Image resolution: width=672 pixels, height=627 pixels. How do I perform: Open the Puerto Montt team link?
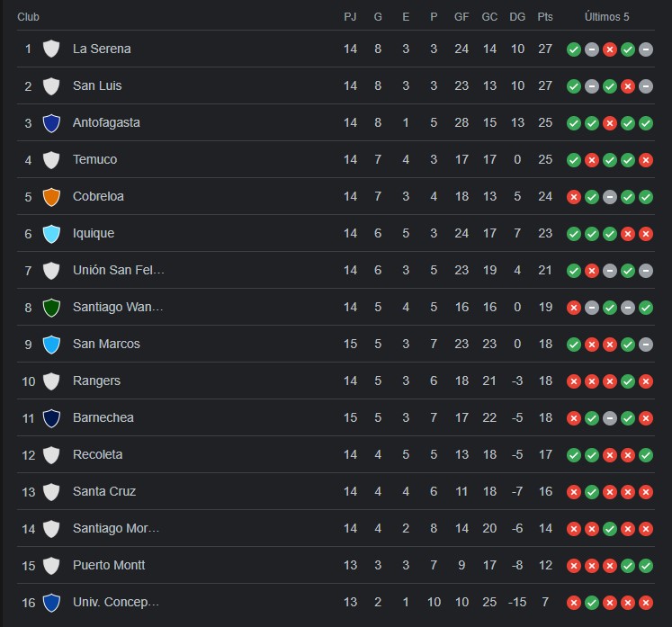(x=109, y=565)
